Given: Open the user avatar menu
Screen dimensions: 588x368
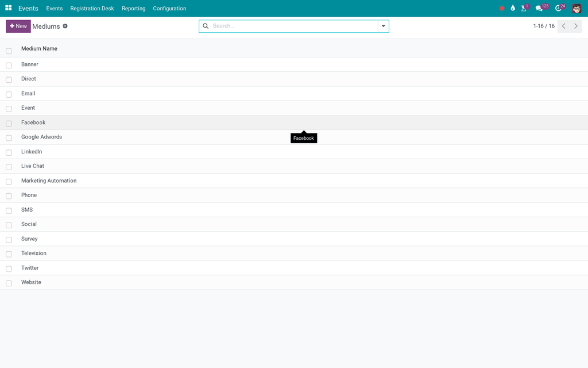Looking at the screenshot, I should tap(577, 8).
